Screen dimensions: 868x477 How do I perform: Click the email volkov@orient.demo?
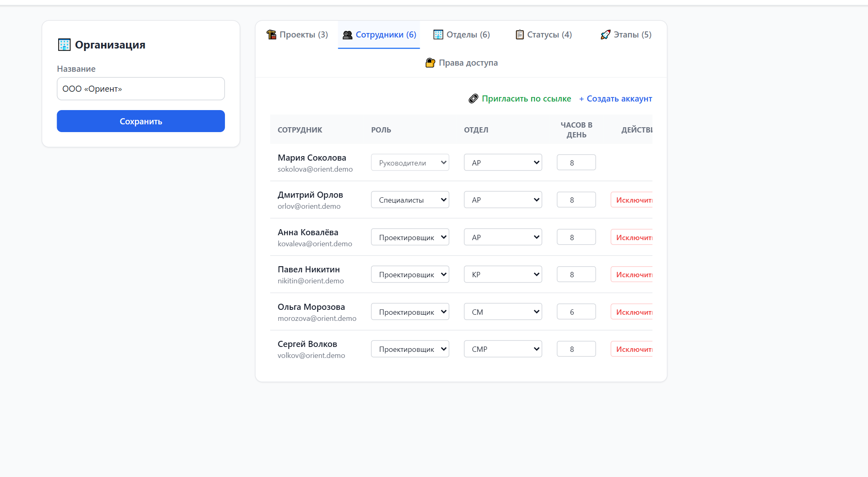(x=311, y=356)
